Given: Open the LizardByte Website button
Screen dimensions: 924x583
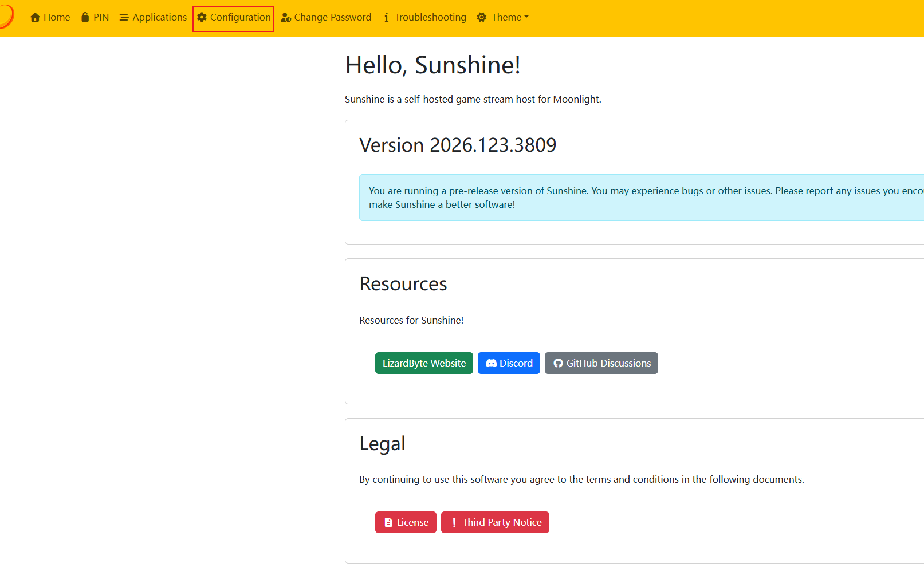Looking at the screenshot, I should (424, 363).
